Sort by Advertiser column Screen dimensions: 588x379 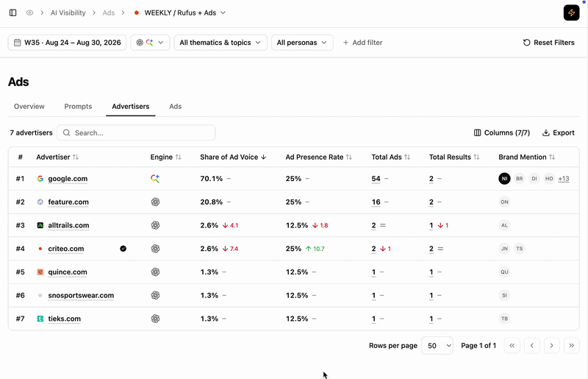pyautogui.click(x=57, y=157)
